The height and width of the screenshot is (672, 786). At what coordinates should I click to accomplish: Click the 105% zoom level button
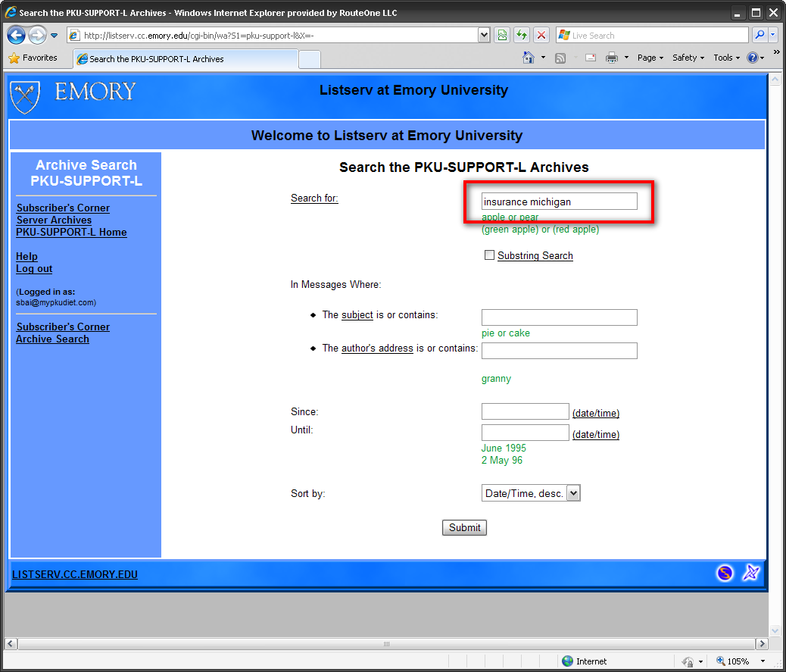(x=733, y=661)
